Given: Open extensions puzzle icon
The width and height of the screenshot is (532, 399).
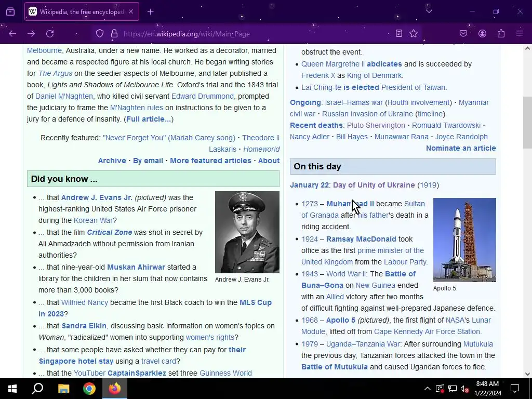Looking at the screenshot, I should (501, 33).
